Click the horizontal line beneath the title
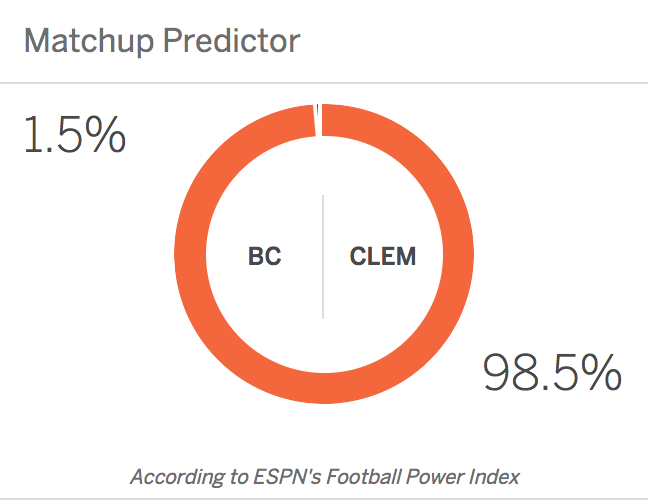The height and width of the screenshot is (500, 648). pos(324,83)
